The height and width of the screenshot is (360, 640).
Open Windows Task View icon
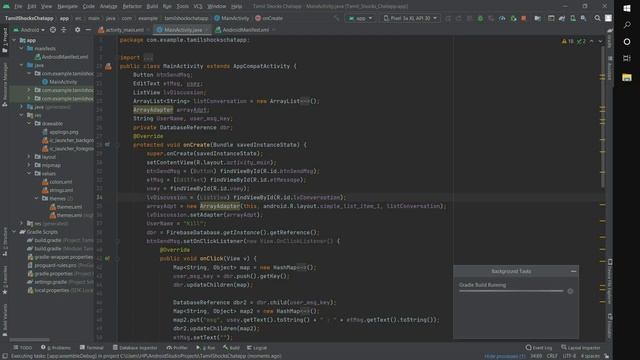(627, 58)
